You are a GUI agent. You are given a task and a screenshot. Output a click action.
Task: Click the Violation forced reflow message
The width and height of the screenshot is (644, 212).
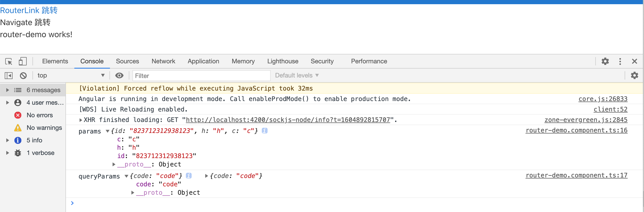click(196, 88)
